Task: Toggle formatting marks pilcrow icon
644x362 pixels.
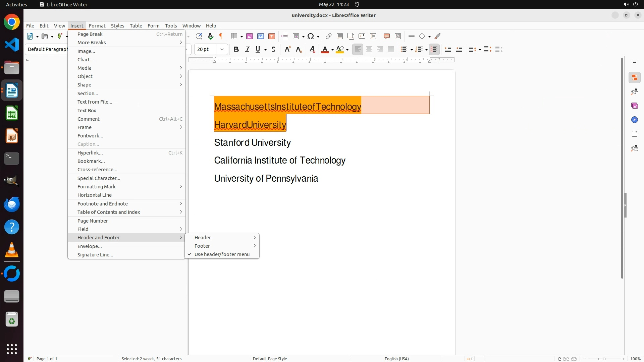Action: (x=221, y=36)
